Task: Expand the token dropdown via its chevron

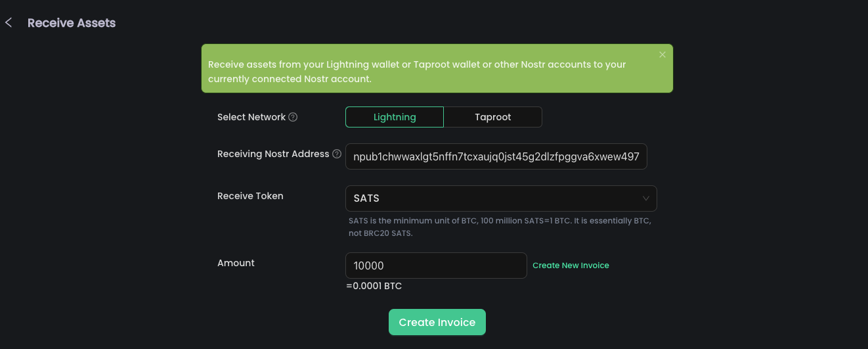Action: click(646, 198)
